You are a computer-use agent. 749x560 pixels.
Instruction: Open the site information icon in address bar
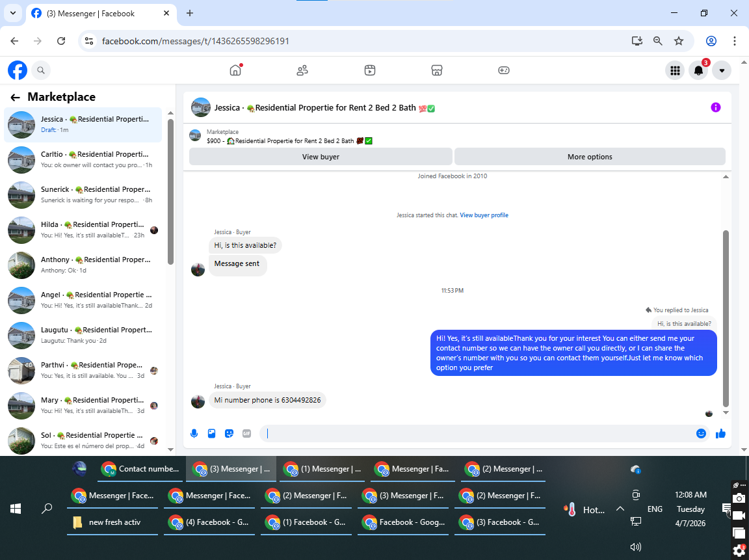coord(89,41)
